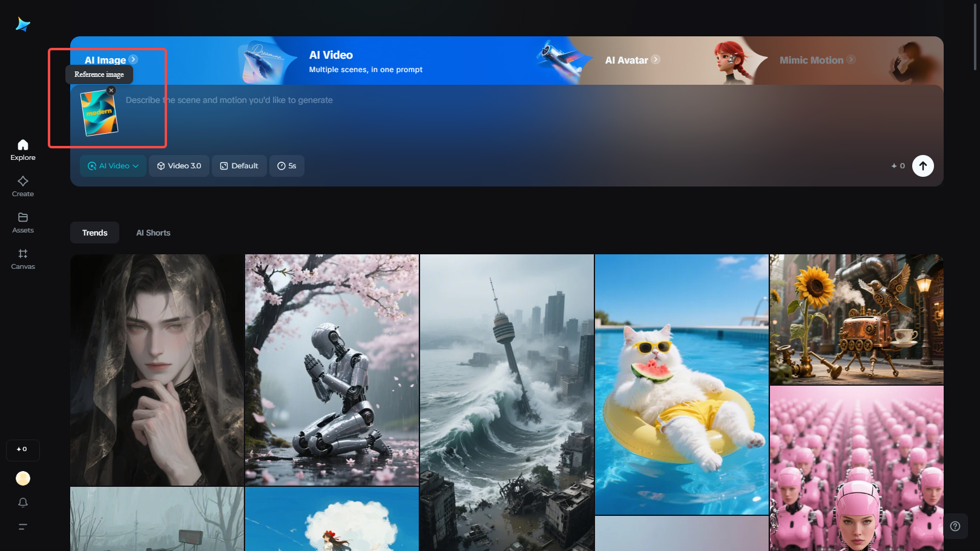Click the app logo in the sidebar
980x551 pixels.
[x=23, y=24]
